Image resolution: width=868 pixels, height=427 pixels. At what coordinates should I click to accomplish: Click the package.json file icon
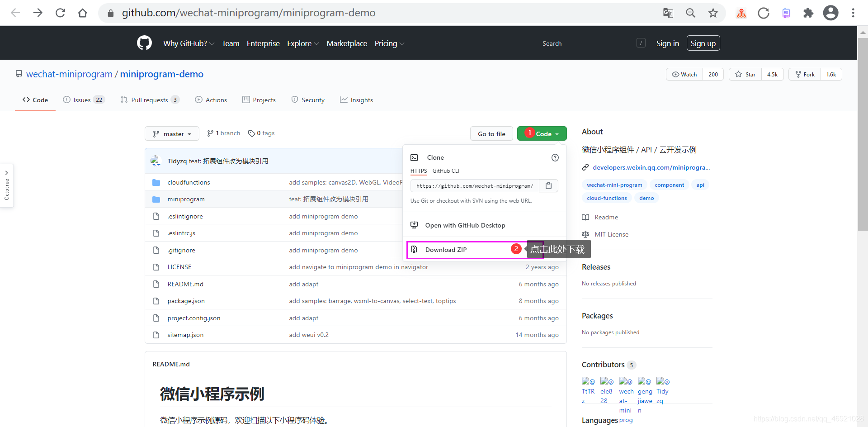pos(156,301)
